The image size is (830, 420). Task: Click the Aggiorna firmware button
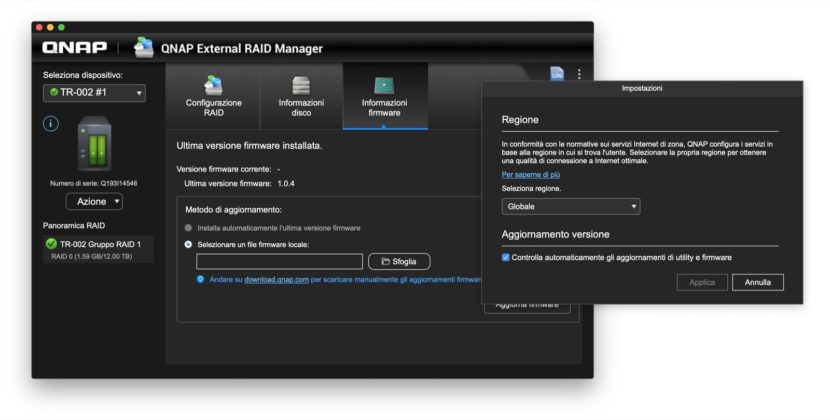click(x=527, y=306)
